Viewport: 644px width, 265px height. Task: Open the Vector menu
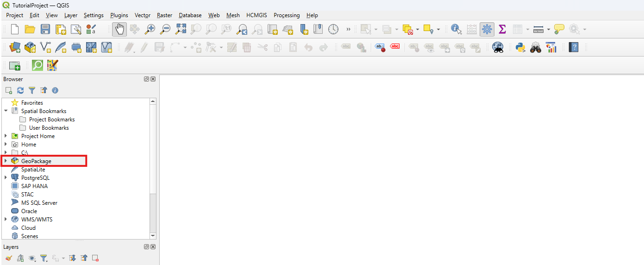coord(143,15)
